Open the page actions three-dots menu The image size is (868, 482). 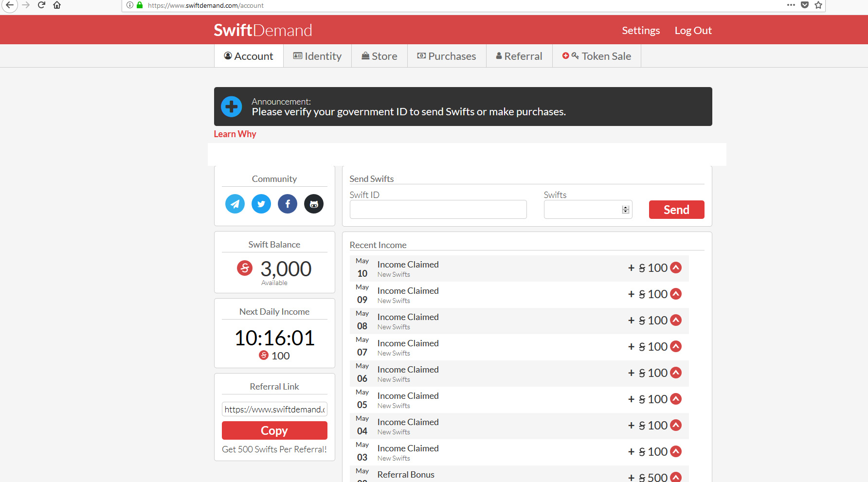pyautogui.click(x=791, y=5)
